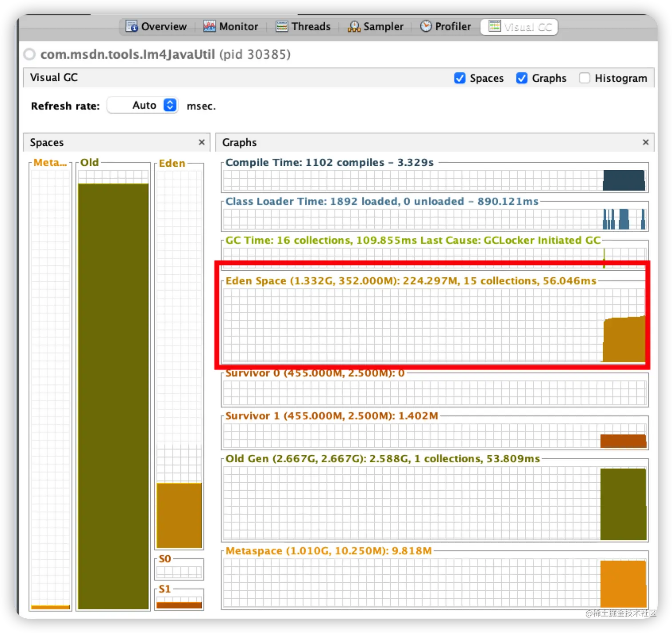Close the Spaces panel

[202, 142]
